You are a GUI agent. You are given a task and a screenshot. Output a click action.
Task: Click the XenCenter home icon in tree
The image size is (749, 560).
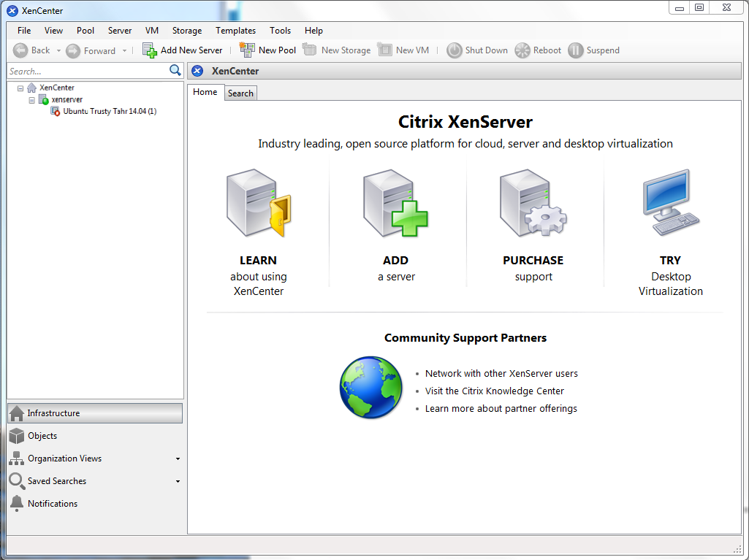coord(31,88)
